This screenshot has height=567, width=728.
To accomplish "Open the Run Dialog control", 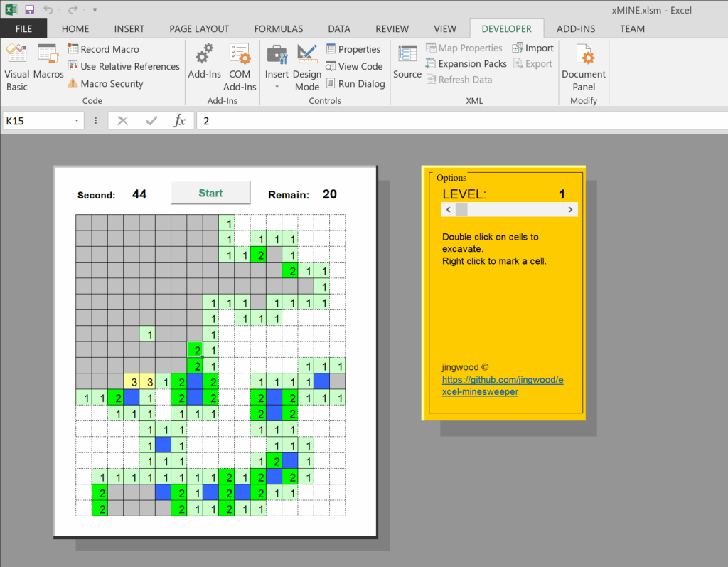I will (355, 83).
